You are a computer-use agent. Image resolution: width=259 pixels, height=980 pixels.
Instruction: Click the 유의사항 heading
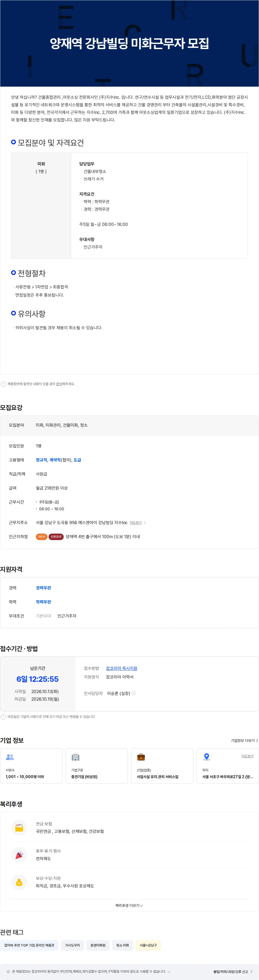pyautogui.click(x=32, y=313)
